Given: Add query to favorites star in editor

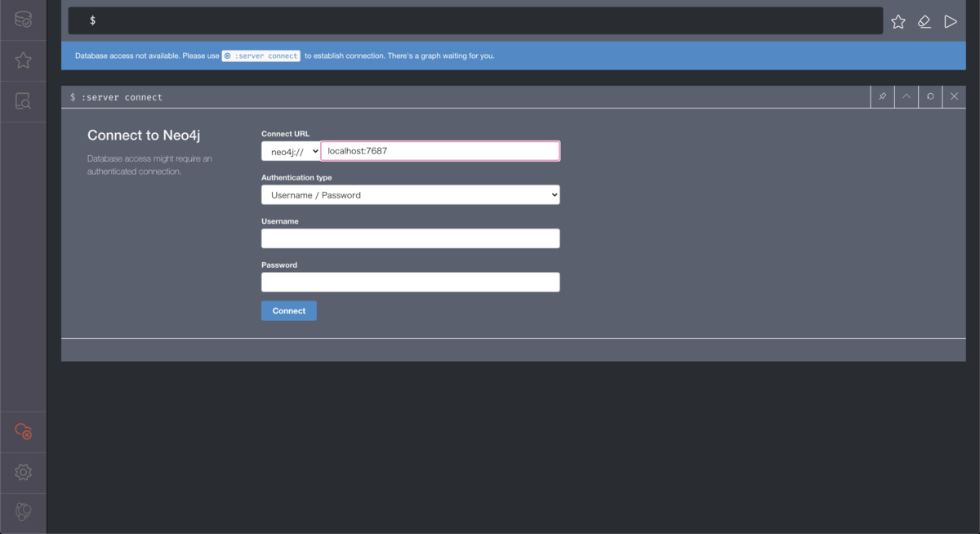Looking at the screenshot, I should coord(898,22).
